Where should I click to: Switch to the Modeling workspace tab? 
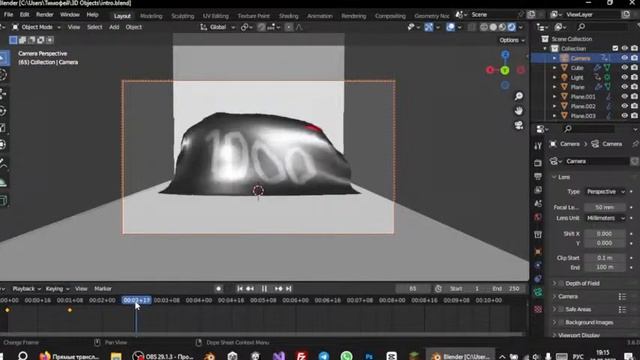coord(151,16)
